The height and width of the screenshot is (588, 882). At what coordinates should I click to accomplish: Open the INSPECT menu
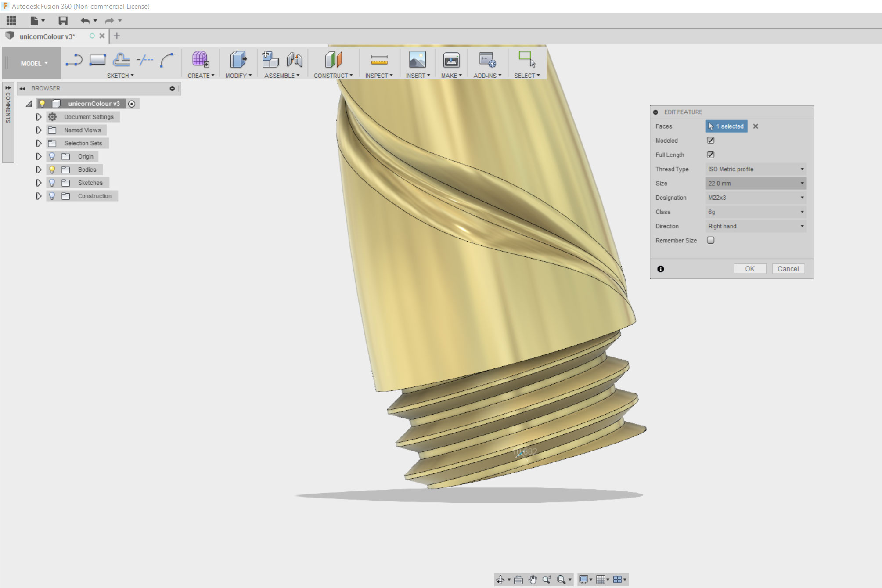point(379,76)
